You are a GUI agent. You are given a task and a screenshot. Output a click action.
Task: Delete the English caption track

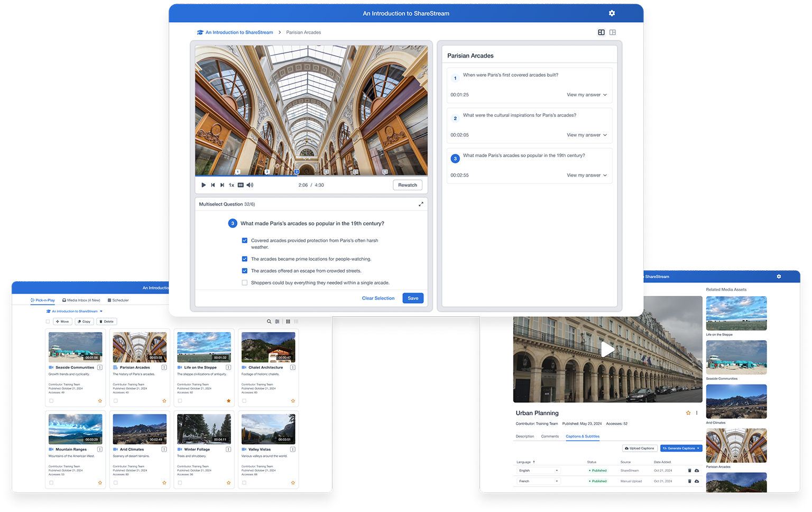click(689, 470)
